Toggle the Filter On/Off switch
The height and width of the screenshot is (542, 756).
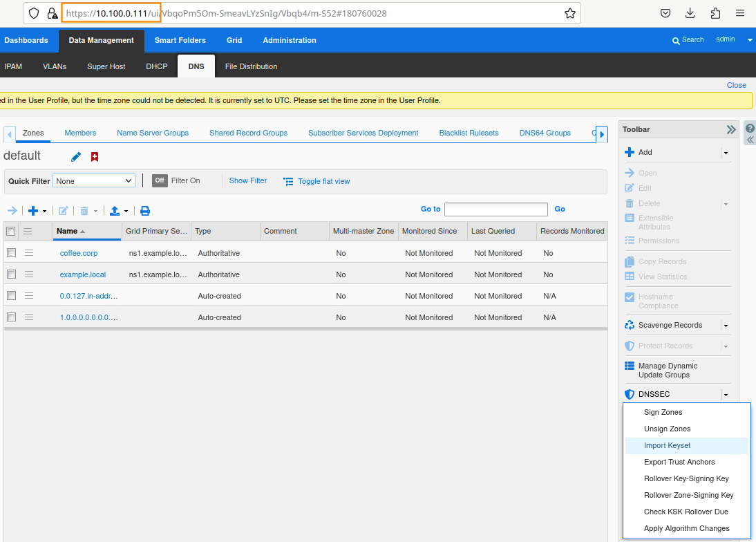point(160,180)
